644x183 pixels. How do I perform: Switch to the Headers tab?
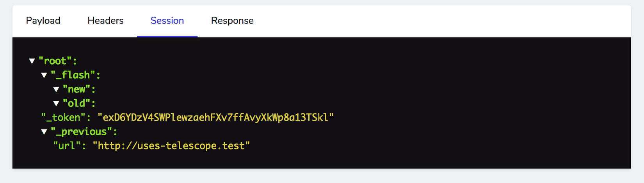click(x=105, y=21)
